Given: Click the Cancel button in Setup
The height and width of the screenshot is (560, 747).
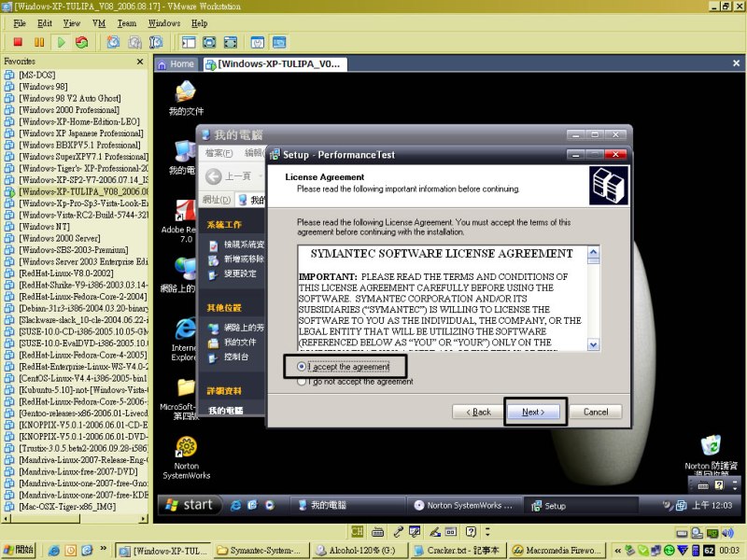Looking at the screenshot, I should click(x=596, y=412).
